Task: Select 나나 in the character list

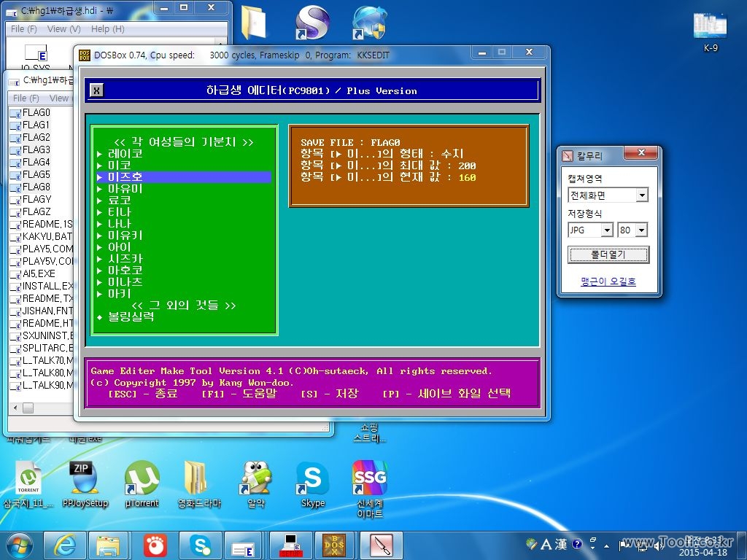Action: tap(119, 223)
